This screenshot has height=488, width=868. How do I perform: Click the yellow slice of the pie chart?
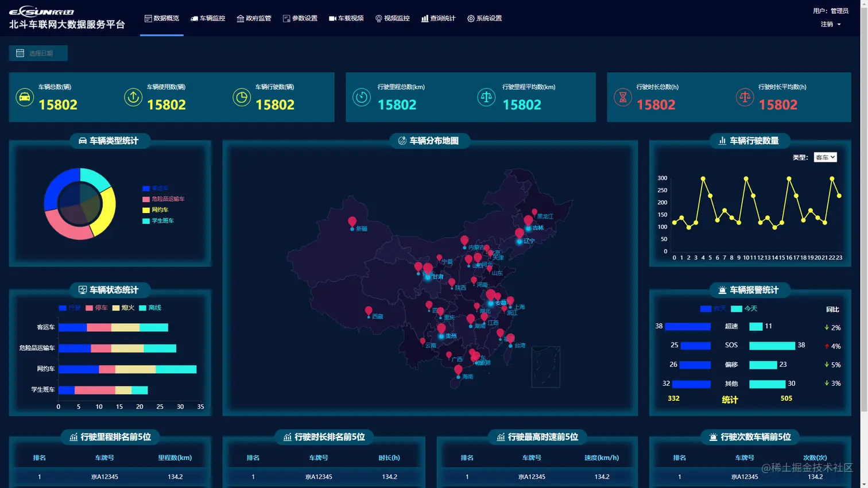pyautogui.click(x=108, y=212)
